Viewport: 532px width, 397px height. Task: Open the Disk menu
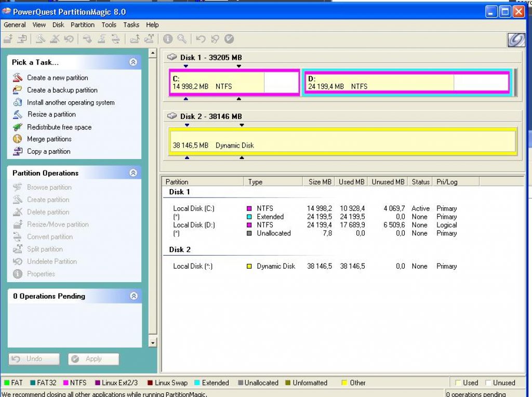58,25
